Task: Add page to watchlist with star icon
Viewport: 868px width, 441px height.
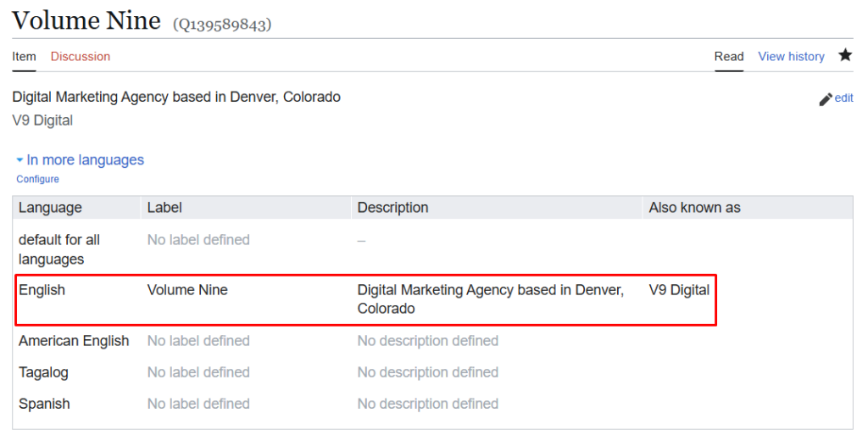Action: coord(845,55)
